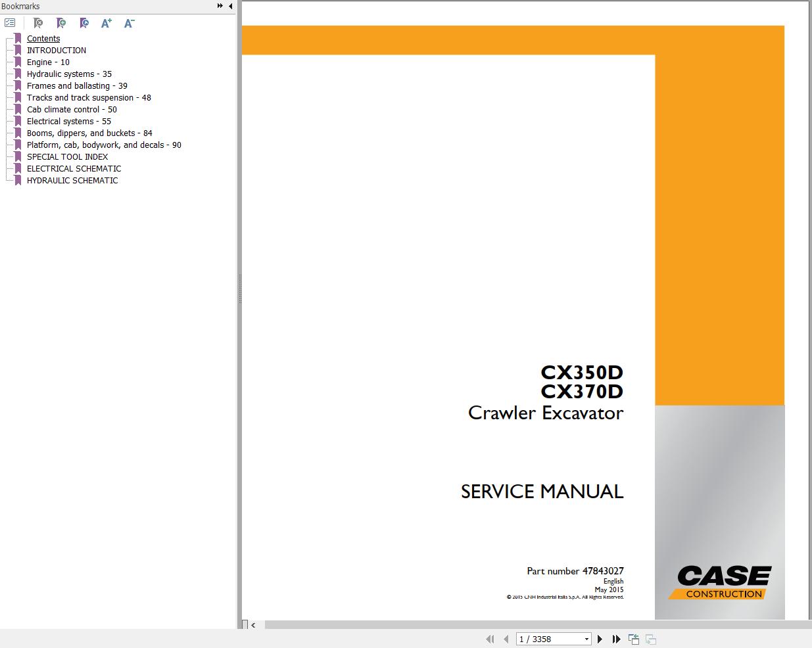812x648 pixels.
Task: Jump to the Engine - 10 bookmark
Action: pos(48,62)
